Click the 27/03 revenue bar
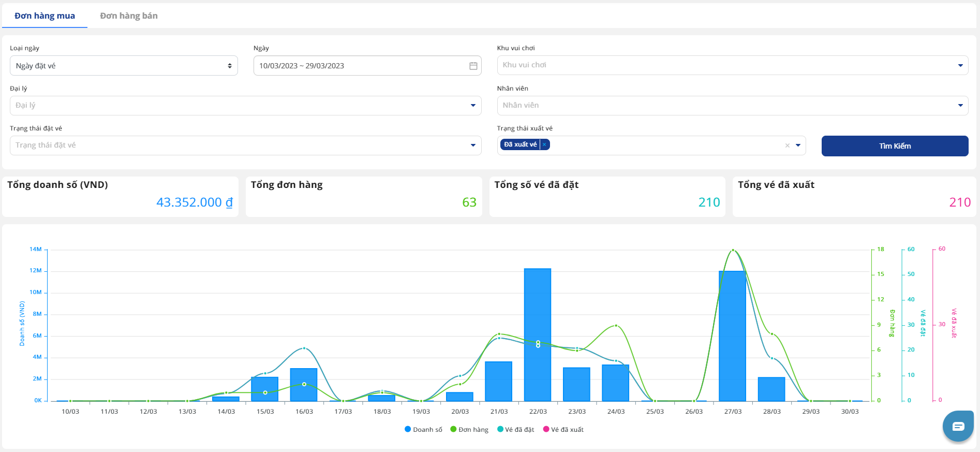This screenshot has height=452, width=980. 733,336
